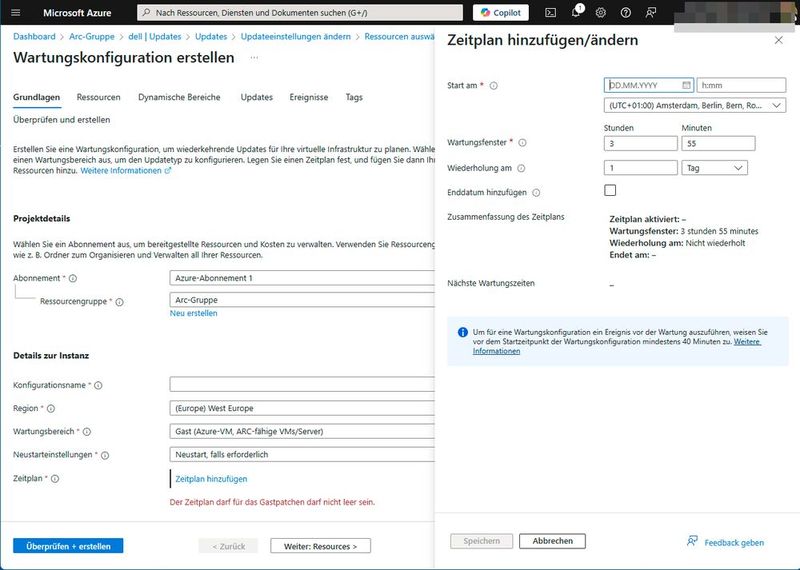The width and height of the screenshot is (800, 570).
Task: Click the Überprüfen + erstellen button
Action: 68,546
